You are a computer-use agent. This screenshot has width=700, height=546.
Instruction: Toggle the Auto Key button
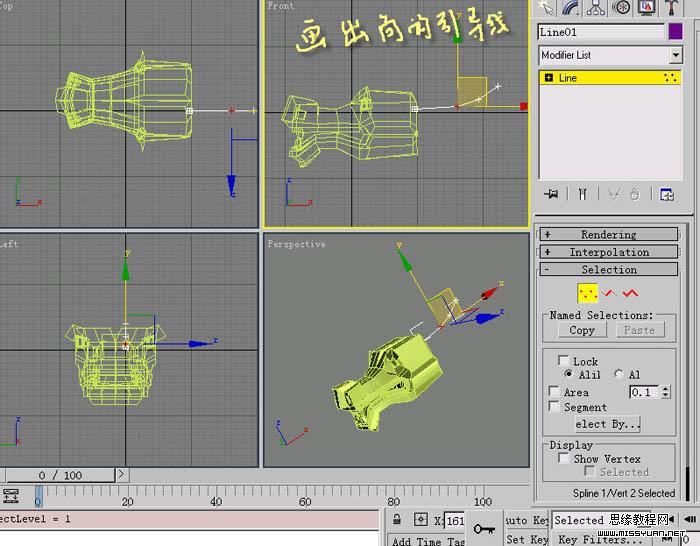(527, 520)
